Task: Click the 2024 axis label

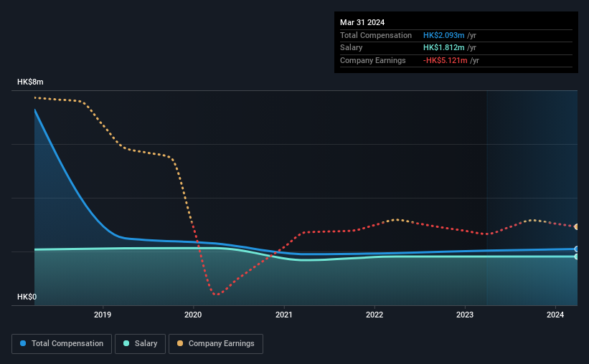Action: click(555, 315)
